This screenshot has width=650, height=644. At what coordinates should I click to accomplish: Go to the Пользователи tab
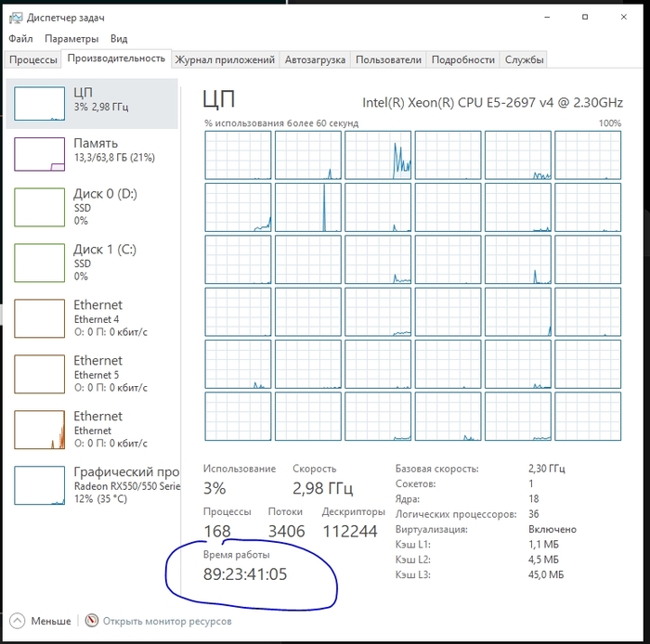(388, 59)
